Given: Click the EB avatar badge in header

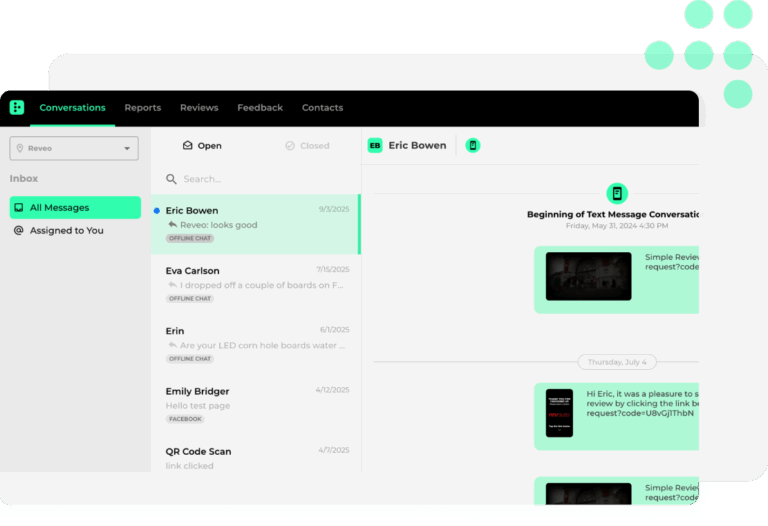Looking at the screenshot, I should coord(375,145).
